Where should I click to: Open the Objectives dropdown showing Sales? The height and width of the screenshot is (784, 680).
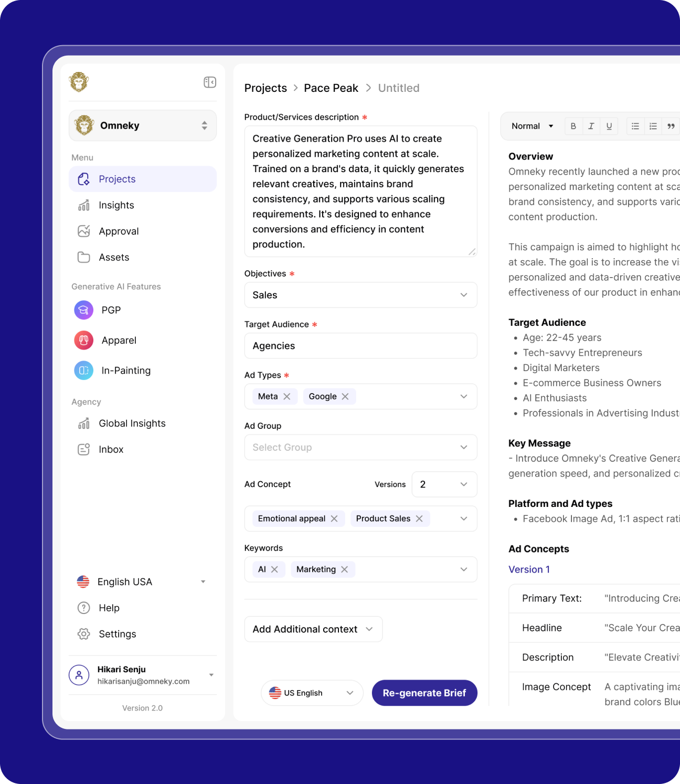(x=361, y=295)
